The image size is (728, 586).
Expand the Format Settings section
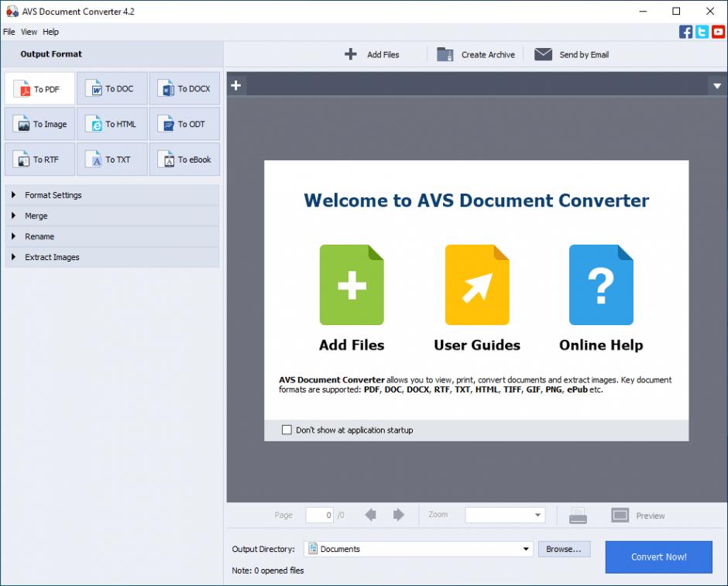112,195
